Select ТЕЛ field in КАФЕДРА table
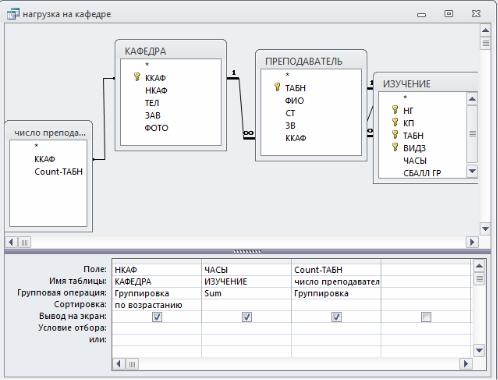This screenshot has height=380, width=498. tap(152, 103)
